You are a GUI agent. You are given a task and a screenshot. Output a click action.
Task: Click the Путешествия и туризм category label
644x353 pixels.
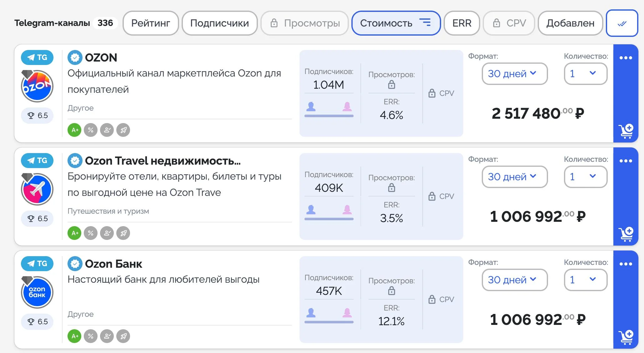click(x=108, y=211)
